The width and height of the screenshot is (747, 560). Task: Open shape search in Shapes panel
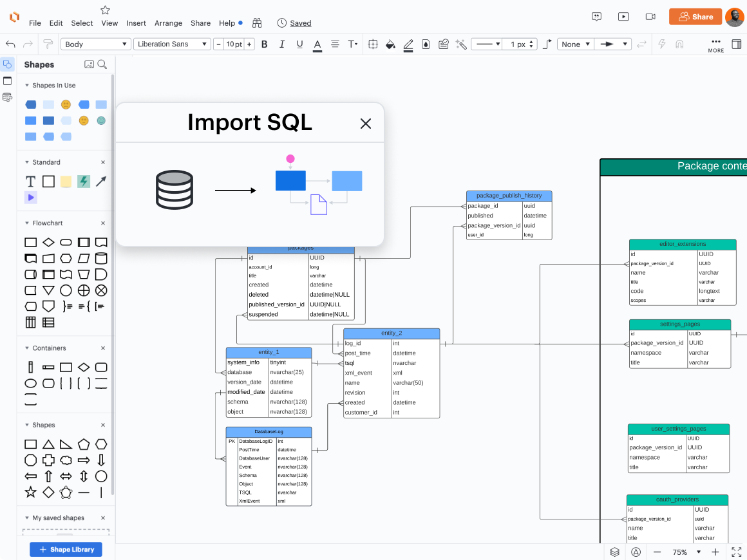(101, 64)
